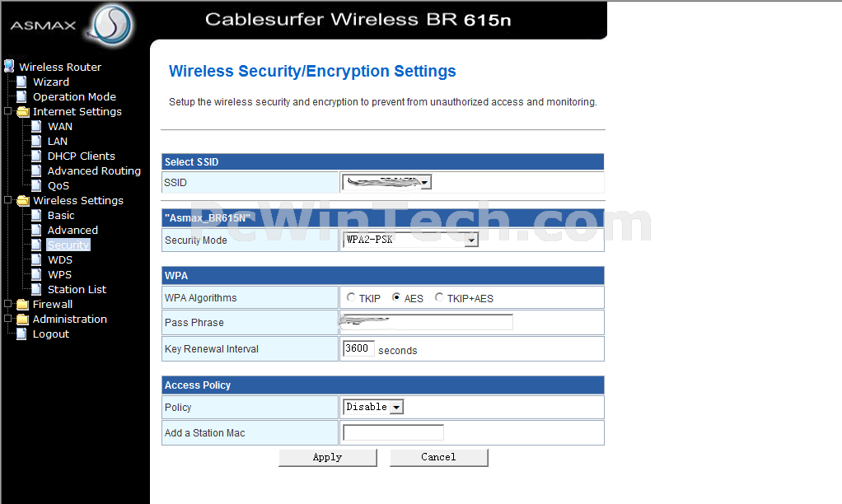Expand the Firewall tree node
This screenshot has height=504, width=842.
7,304
